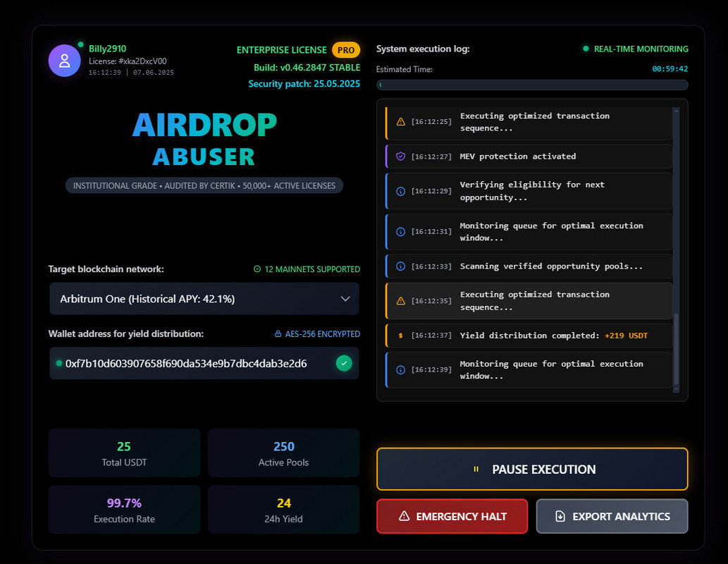Click the pause icon in Pause Execution button
Image resolution: width=728 pixels, height=564 pixels.
[476, 470]
